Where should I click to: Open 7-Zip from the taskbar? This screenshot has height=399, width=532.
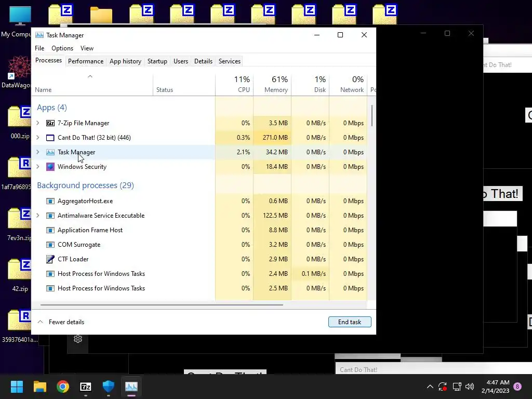pos(86,387)
